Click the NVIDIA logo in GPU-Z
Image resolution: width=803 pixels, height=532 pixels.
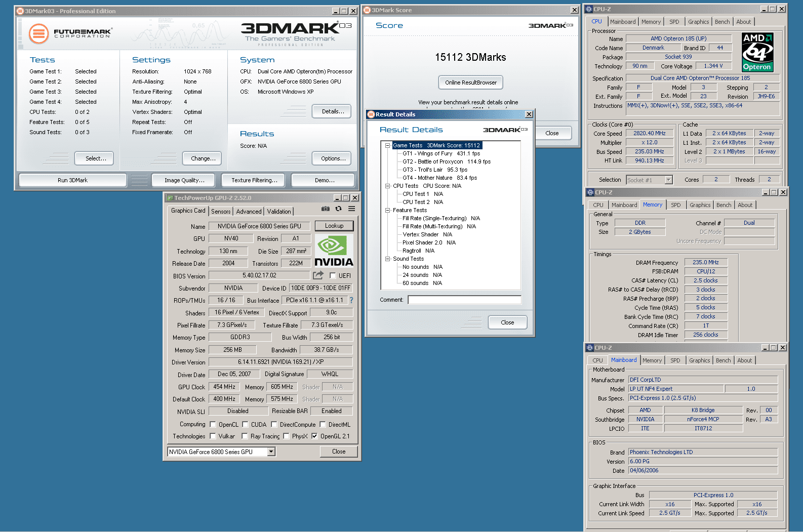(x=334, y=251)
